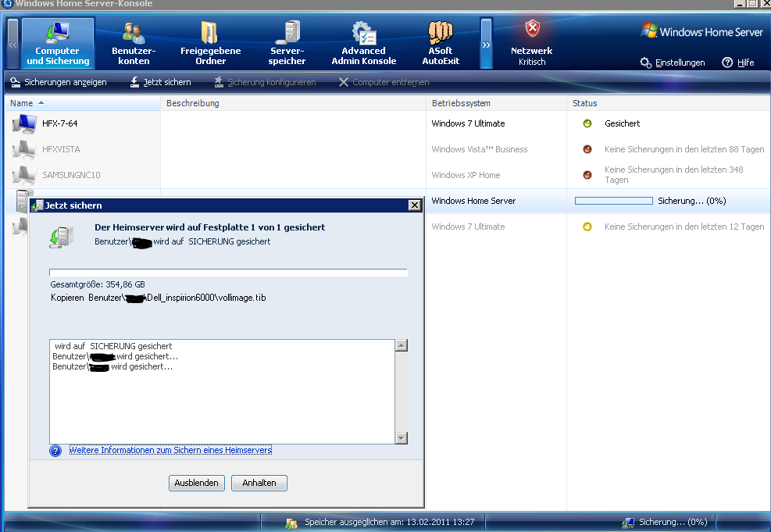
Task: Click the blue help icon in the dialog
Action: coord(55,451)
